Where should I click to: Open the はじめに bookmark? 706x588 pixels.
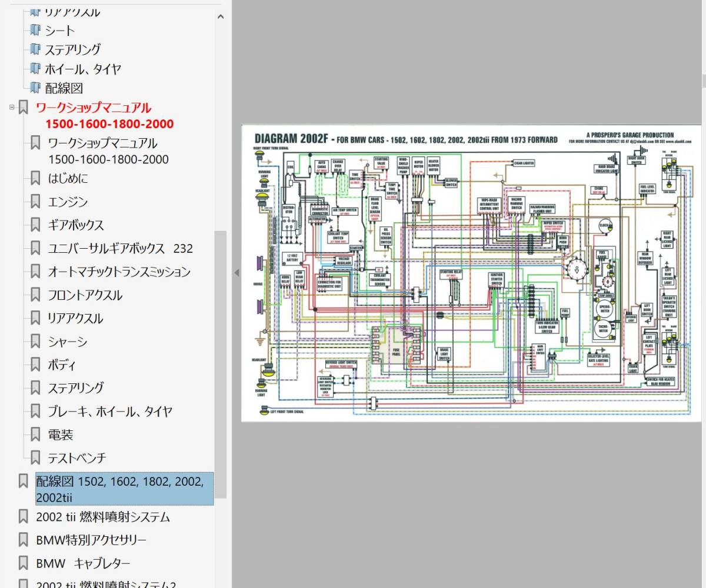[68, 178]
